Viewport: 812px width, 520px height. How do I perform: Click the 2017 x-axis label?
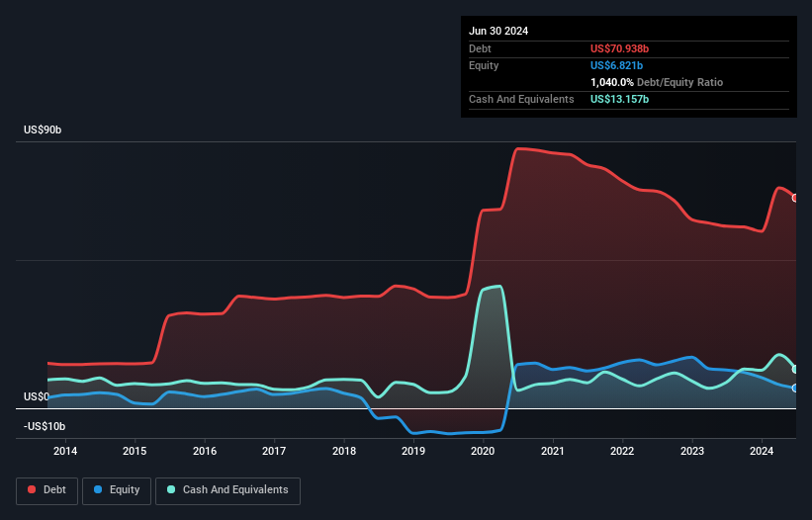tap(274, 451)
